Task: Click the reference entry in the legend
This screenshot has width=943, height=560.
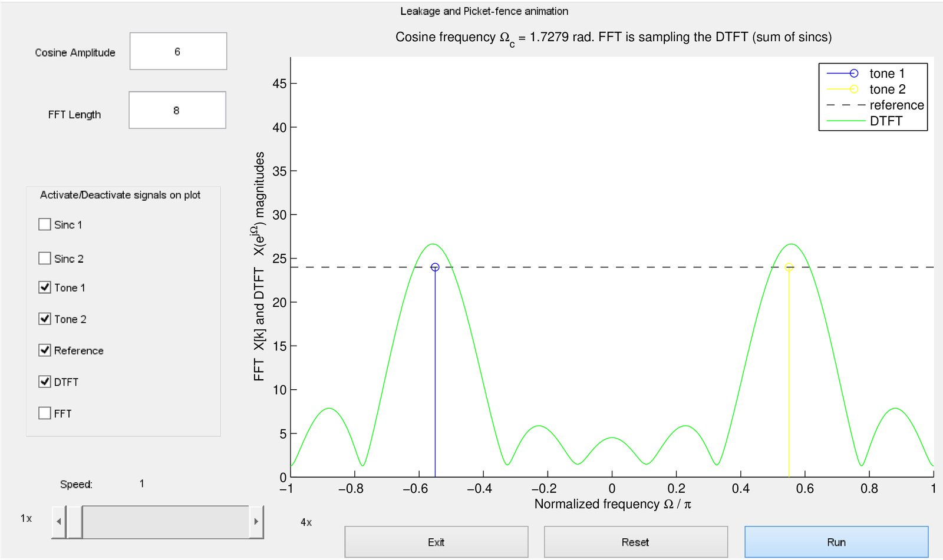Action: tap(896, 105)
